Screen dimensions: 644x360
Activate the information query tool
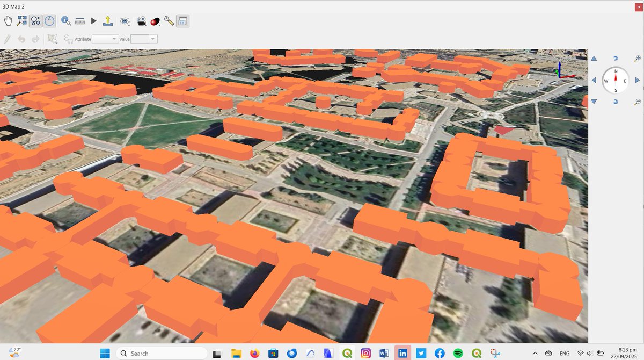click(65, 20)
